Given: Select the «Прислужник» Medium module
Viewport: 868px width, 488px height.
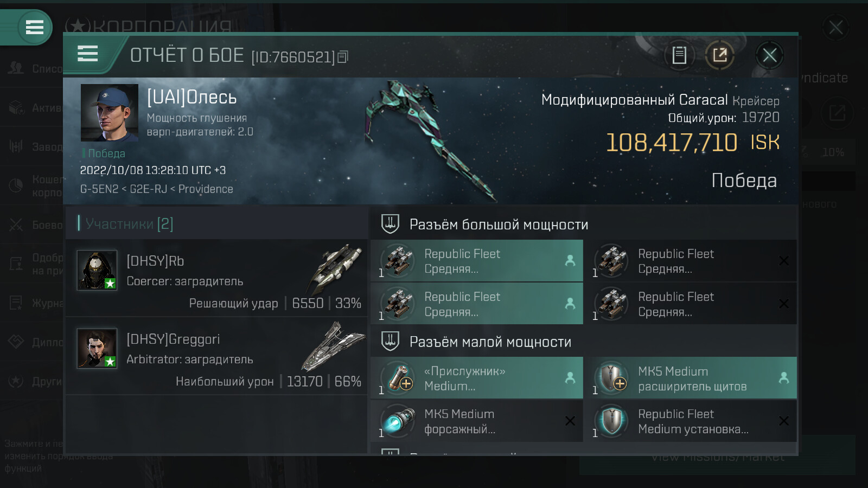Looking at the screenshot, I should [477, 378].
